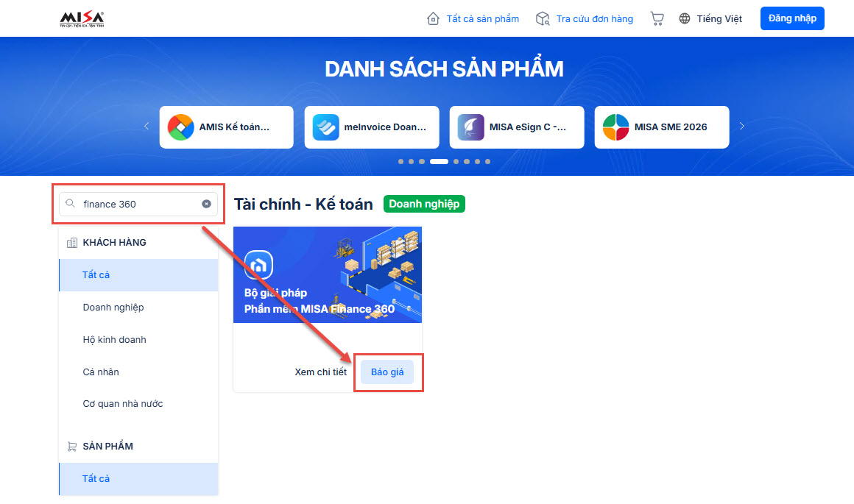Click the green Doanh nghiệp tag
Viewport: 854px width, 504px height.
(424, 204)
